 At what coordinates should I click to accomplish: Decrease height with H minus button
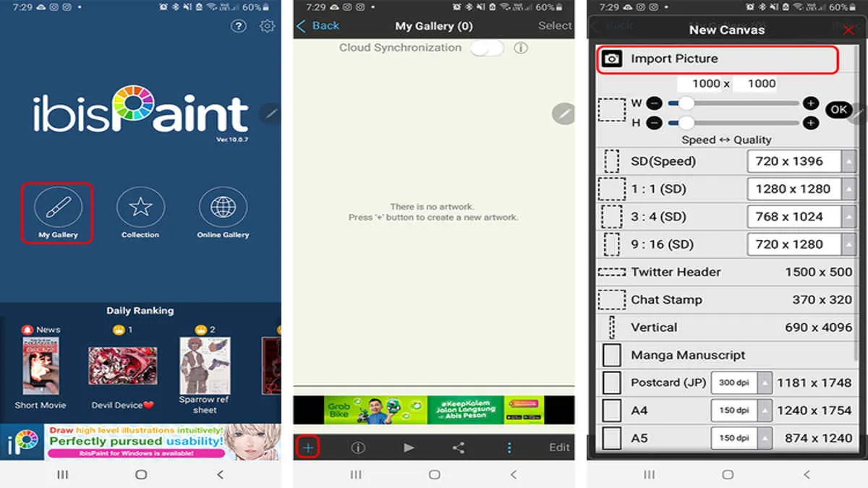click(654, 123)
